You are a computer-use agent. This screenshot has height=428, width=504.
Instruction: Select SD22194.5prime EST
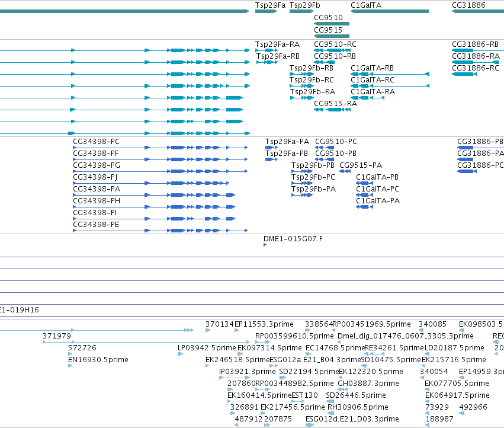tap(309, 372)
